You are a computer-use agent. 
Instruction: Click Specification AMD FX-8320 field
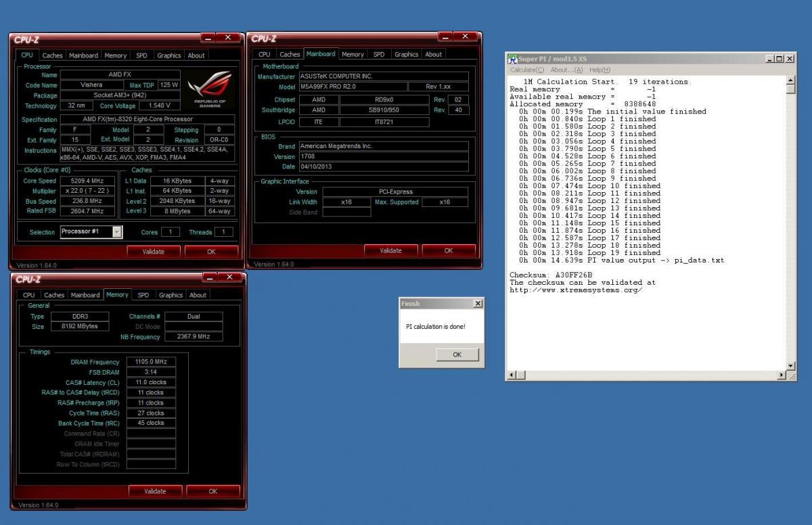[148, 119]
